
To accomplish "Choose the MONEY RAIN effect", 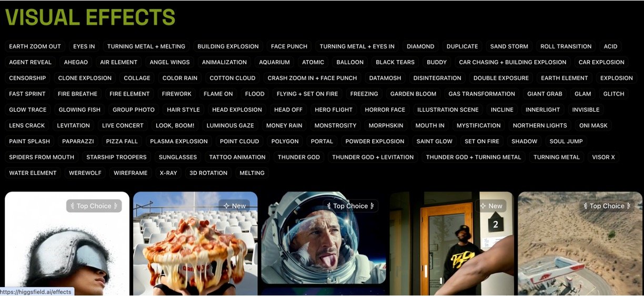I will point(284,125).
